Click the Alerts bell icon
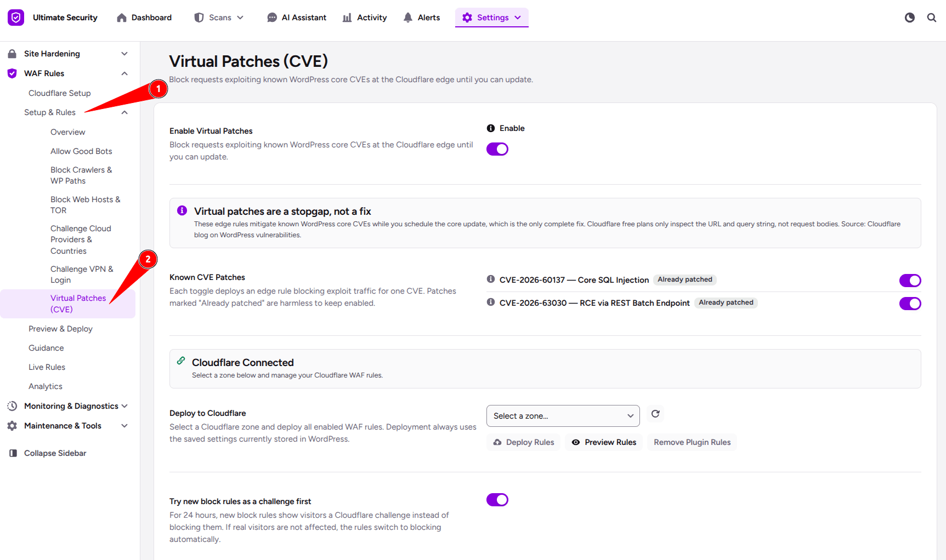 pyautogui.click(x=408, y=18)
